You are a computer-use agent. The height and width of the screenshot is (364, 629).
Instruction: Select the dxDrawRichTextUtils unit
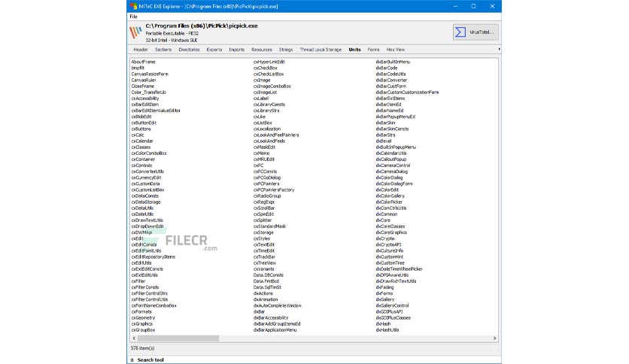click(x=396, y=281)
